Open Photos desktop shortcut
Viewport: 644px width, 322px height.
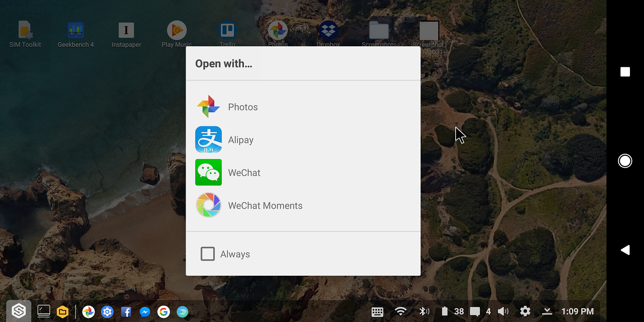point(278,34)
